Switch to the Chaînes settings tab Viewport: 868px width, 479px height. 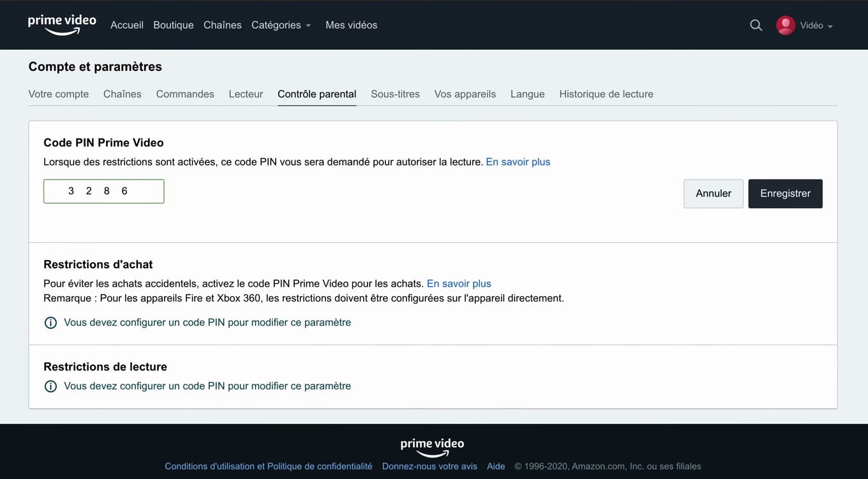coord(123,94)
